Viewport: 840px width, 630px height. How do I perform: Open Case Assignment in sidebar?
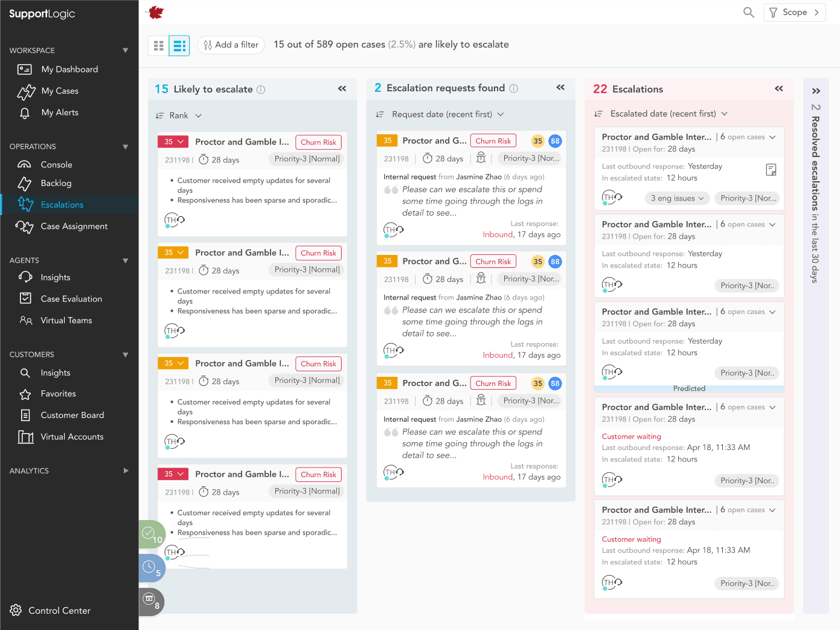pyautogui.click(x=74, y=227)
